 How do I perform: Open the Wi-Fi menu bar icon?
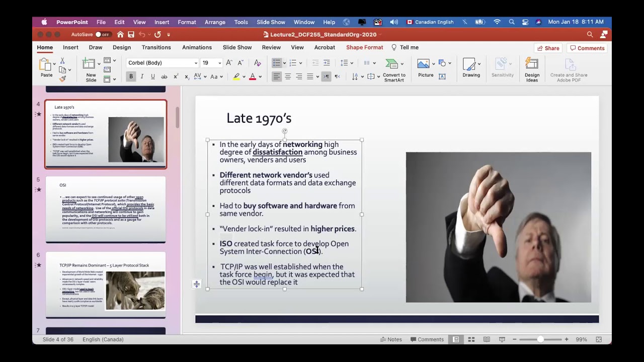click(497, 22)
